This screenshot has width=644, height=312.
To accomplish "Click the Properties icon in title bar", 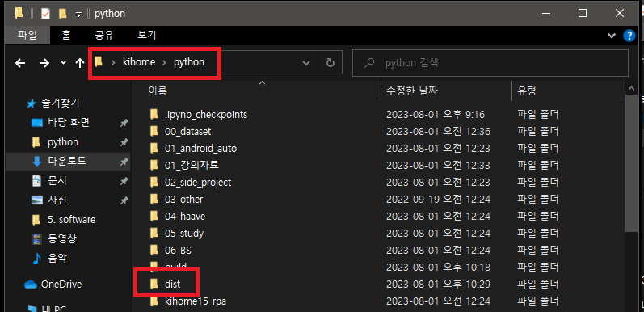I will click(x=45, y=14).
